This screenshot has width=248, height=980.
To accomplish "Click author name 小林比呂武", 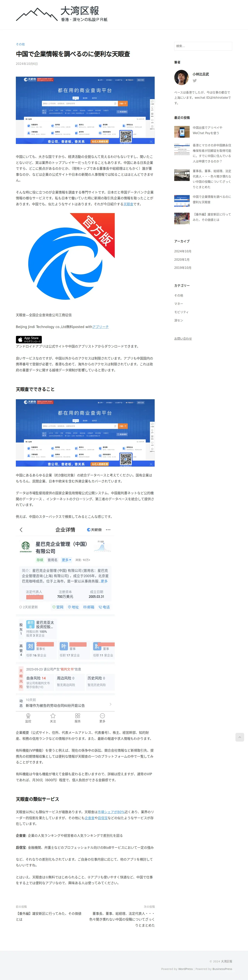I will (200, 74).
